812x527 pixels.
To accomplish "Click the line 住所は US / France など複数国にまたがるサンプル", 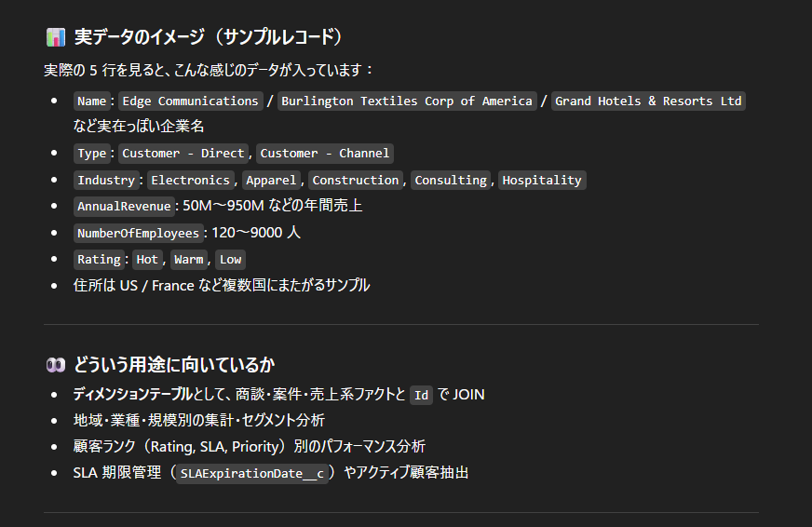I will click(222, 285).
